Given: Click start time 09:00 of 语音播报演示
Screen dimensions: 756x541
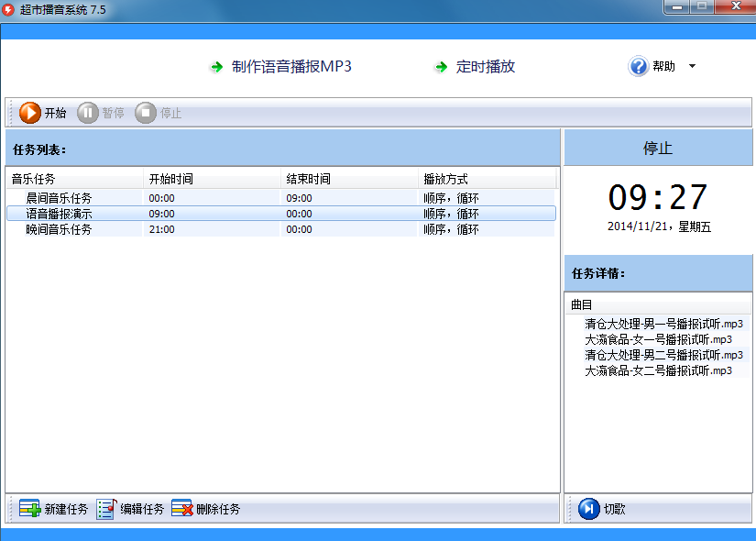Looking at the screenshot, I should coord(161,214).
